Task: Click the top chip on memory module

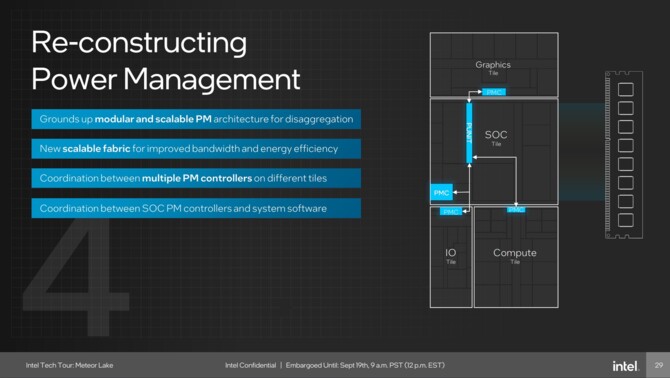Action: (626, 89)
